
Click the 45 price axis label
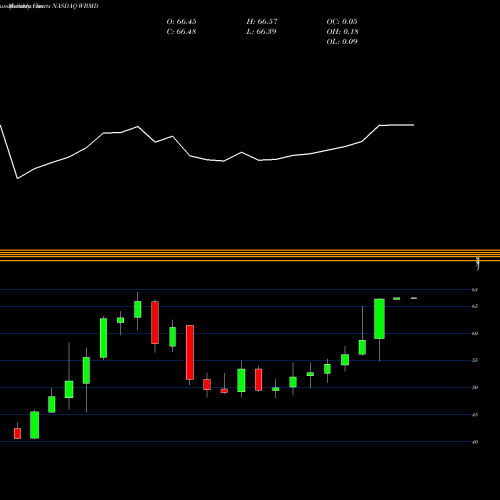[475, 415]
